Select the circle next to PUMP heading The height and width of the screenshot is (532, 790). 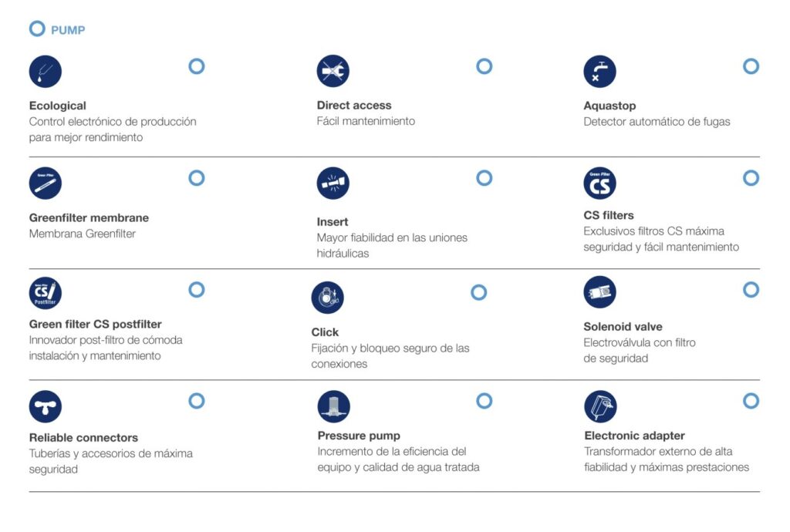(37, 29)
